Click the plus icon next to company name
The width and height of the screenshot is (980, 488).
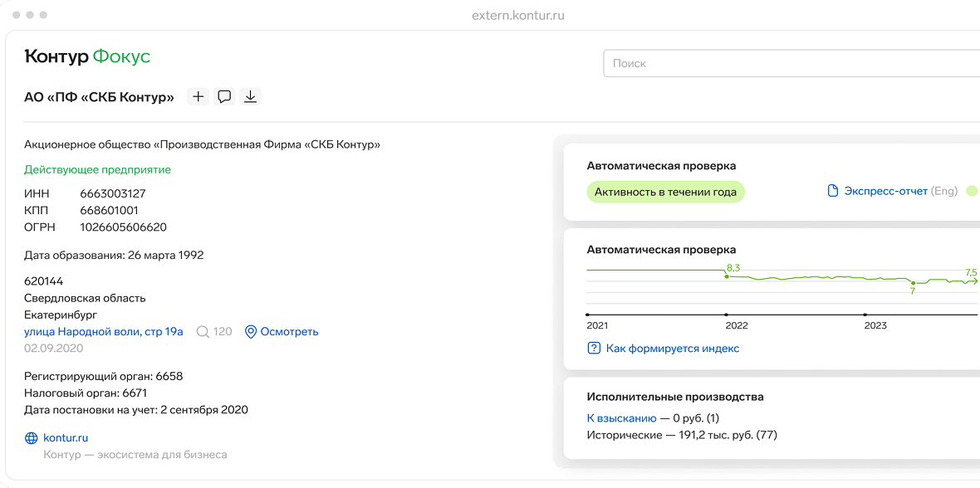(x=198, y=97)
